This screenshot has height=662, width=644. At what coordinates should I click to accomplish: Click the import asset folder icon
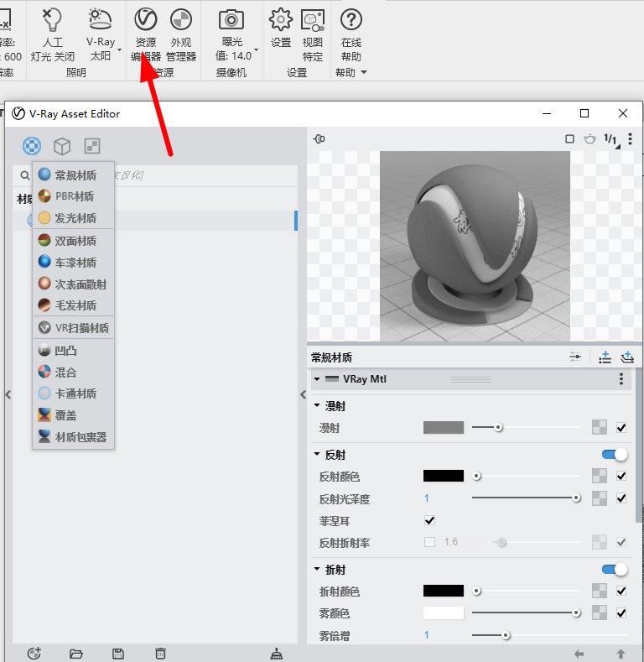[x=76, y=654]
